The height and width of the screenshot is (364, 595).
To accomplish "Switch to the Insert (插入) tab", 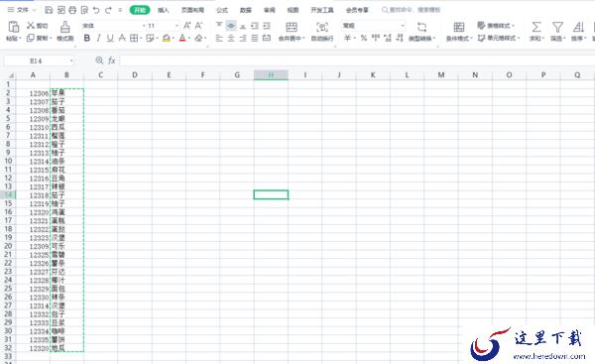I will click(164, 10).
